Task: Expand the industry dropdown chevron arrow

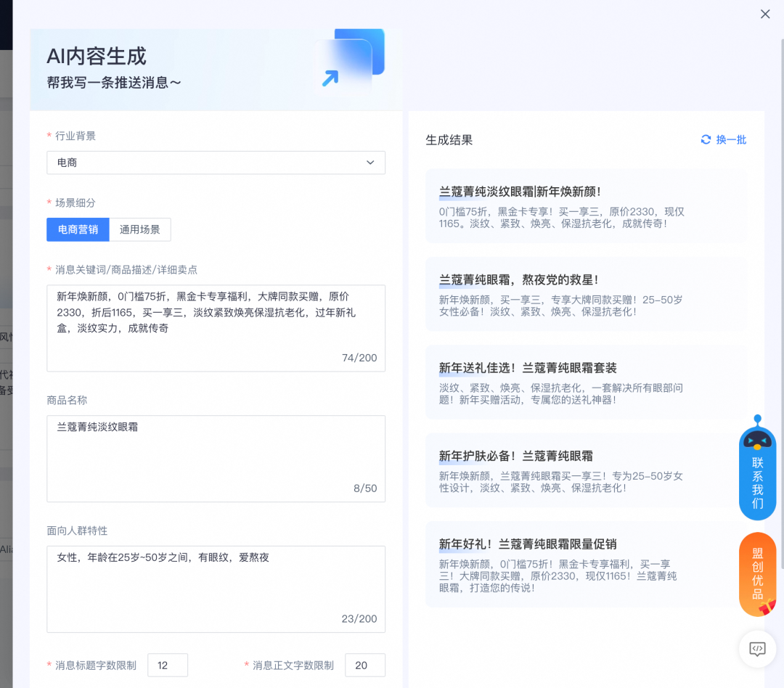Action: tap(370, 163)
